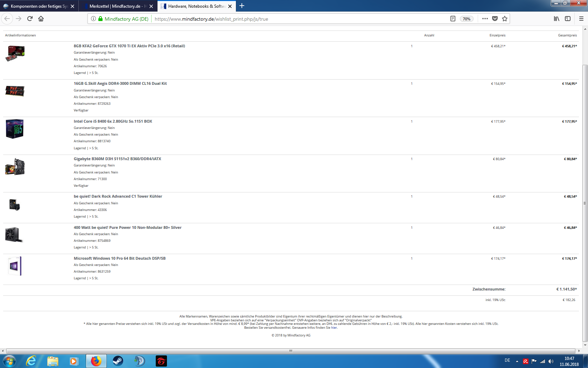Reload the current page
The height and width of the screenshot is (368, 588).
tap(30, 19)
